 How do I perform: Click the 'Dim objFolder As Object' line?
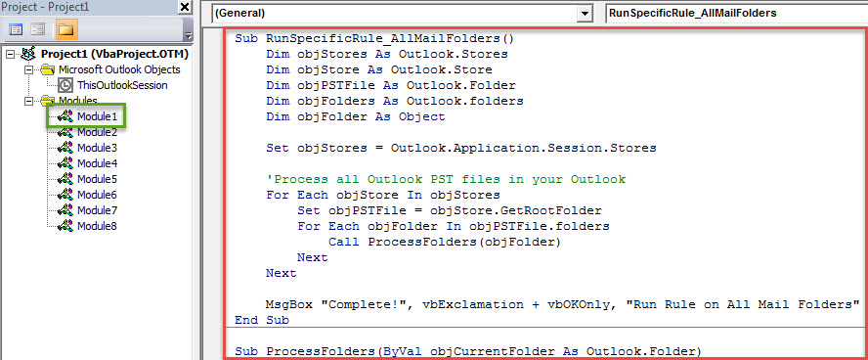pyautogui.click(x=356, y=116)
